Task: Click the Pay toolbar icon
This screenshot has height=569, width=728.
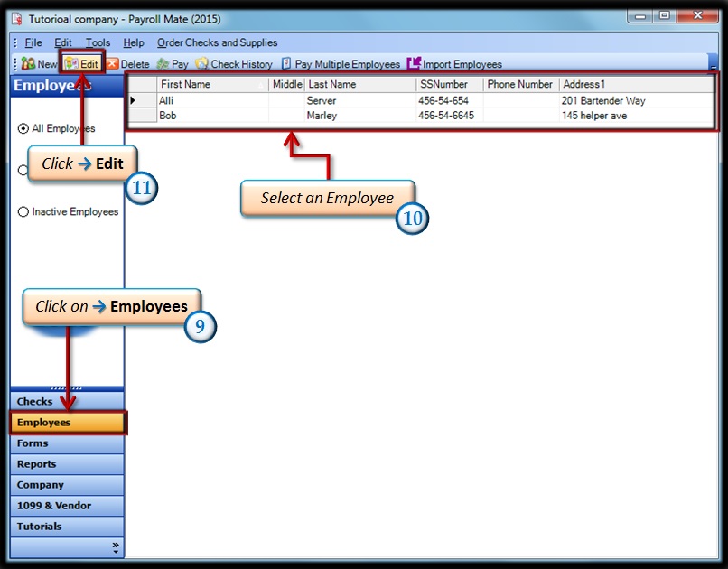Action: coord(163,63)
